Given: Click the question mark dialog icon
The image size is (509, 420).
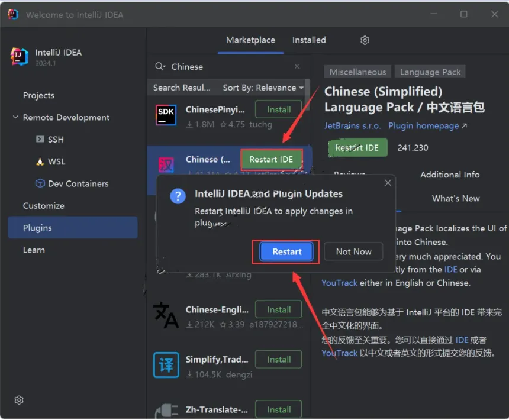Looking at the screenshot, I should pyautogui.click(x=178, y=196).
